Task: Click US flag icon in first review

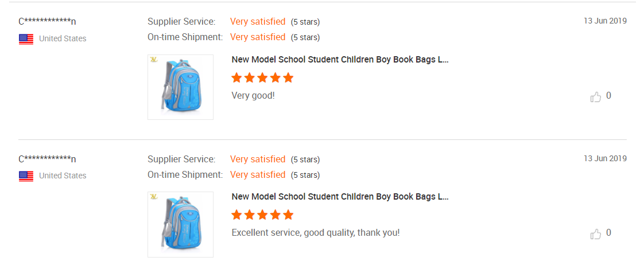Action: coord(26,39)
